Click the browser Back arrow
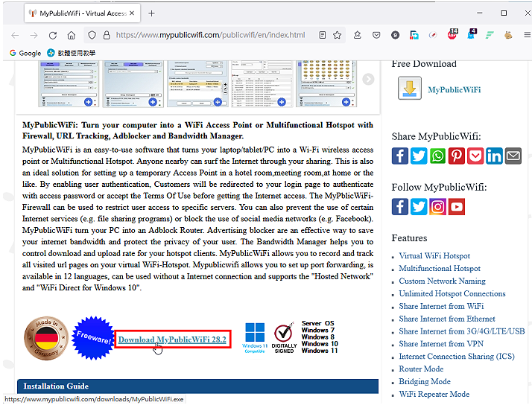Viewport: 532px width, 408px height. (x=15, y=35)
